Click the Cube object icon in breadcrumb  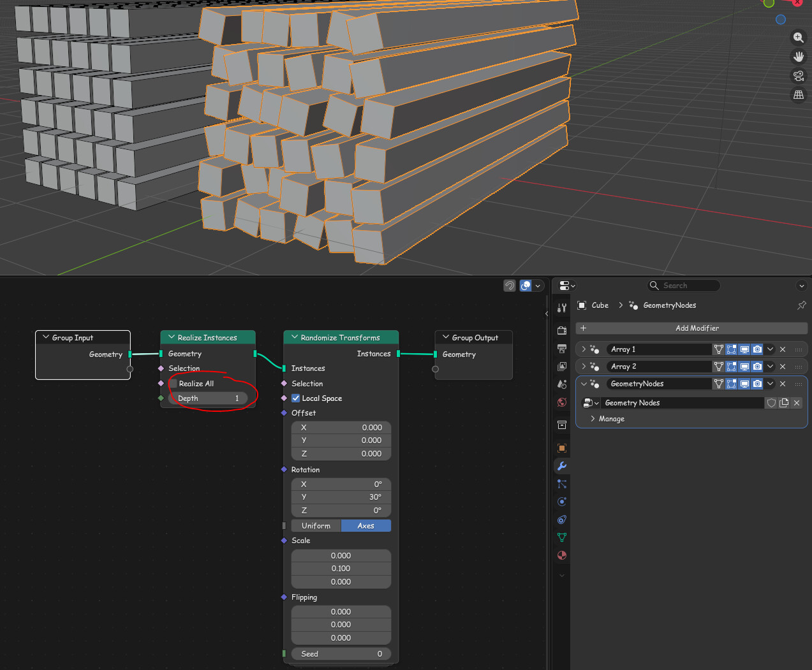[582, 305]
